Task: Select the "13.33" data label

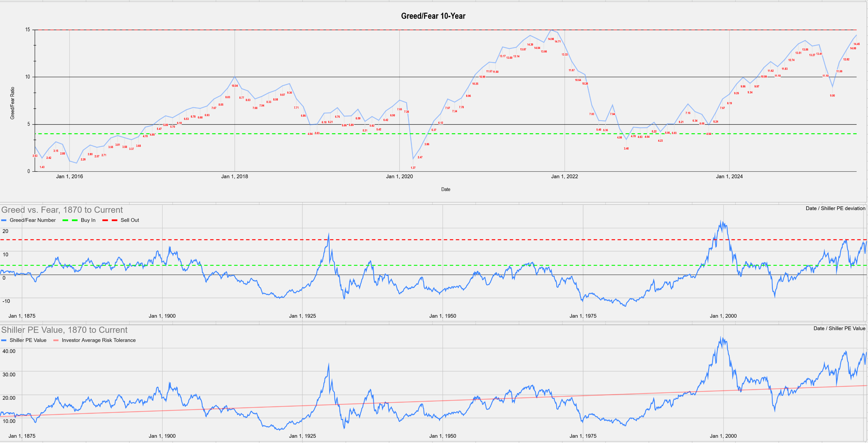Action: [x=564, y=55]
